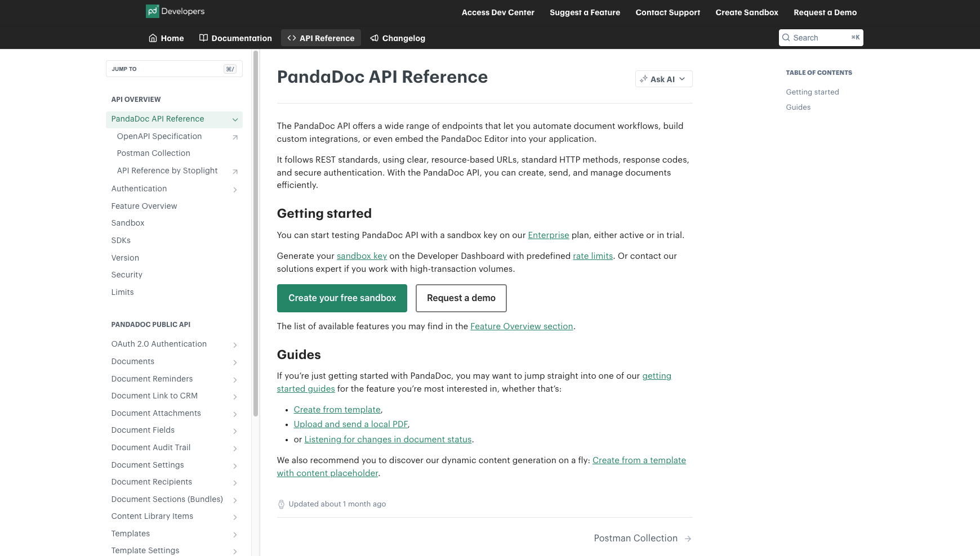Click the PandaDoc Developers logo
Image resolution: width=980 pixels, height=556 pixels.
[175, 11]
